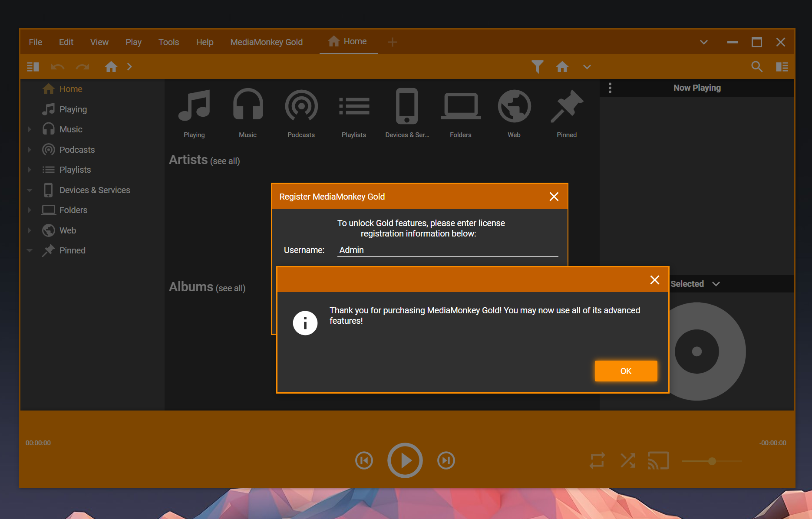Open Now Playing three-dot menu
The image size is (812, 519).
[x=610, y=88]
